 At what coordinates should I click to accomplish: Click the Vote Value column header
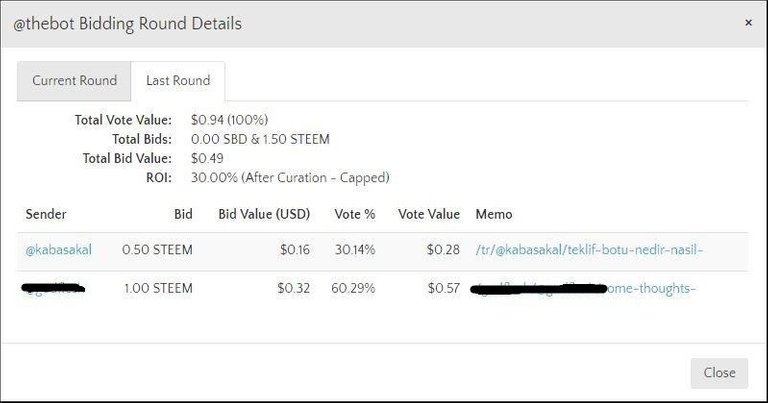pos(429,214)
